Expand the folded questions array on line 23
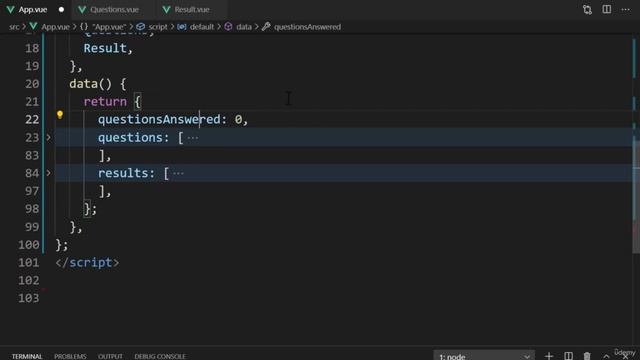Image resolution: width=640 pixels, height=360 pixels. [x=48, y=138]
